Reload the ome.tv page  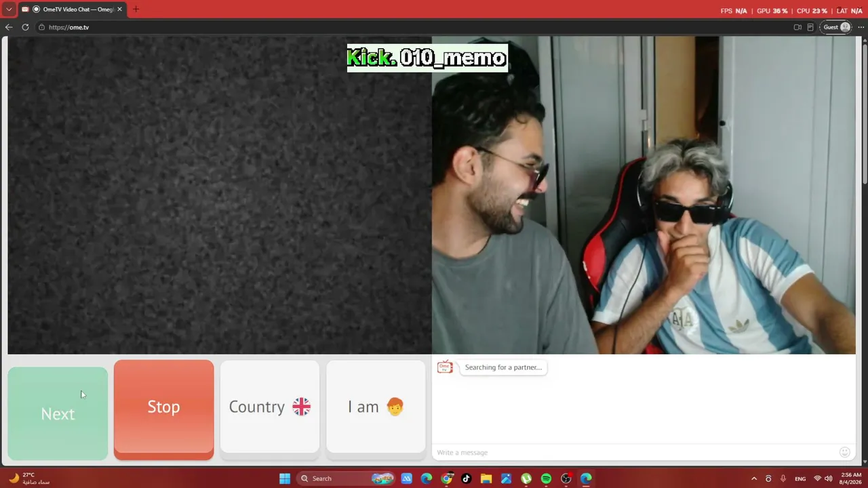coord(25,27)
